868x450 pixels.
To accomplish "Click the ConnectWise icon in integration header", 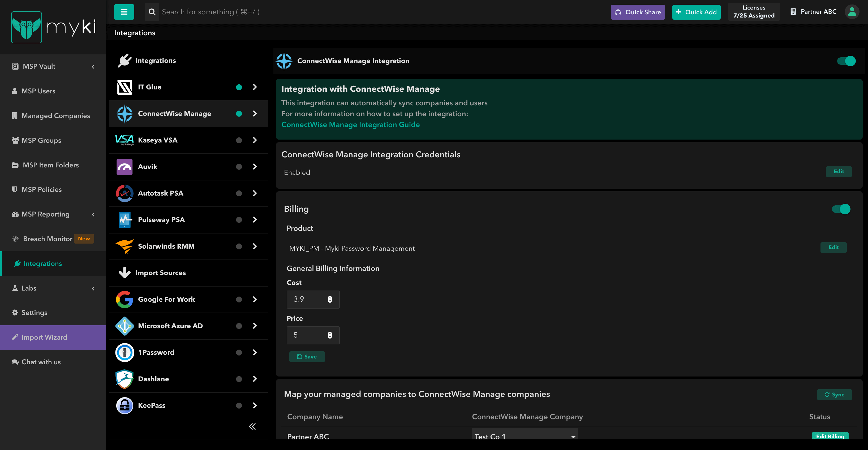I will click(x=284, y=61).
